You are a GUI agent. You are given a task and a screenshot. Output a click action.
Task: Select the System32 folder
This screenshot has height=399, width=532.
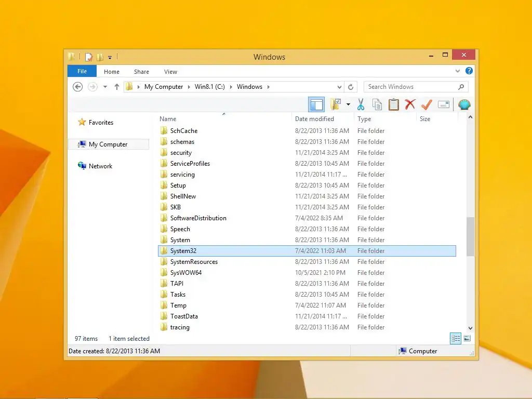(x=307, y=251)
